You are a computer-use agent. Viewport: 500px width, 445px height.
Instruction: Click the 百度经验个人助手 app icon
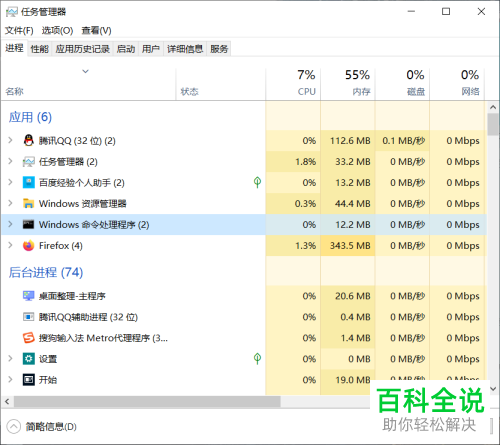tap(29, 182)
